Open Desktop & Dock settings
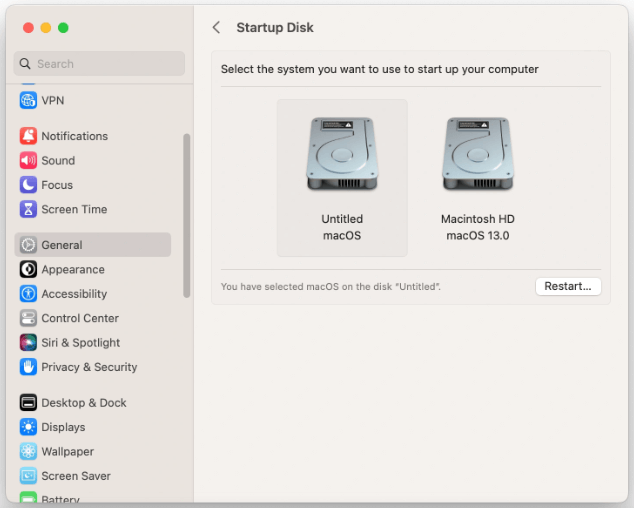This screenshot has height=510, width=634. (x=93, y=403)
